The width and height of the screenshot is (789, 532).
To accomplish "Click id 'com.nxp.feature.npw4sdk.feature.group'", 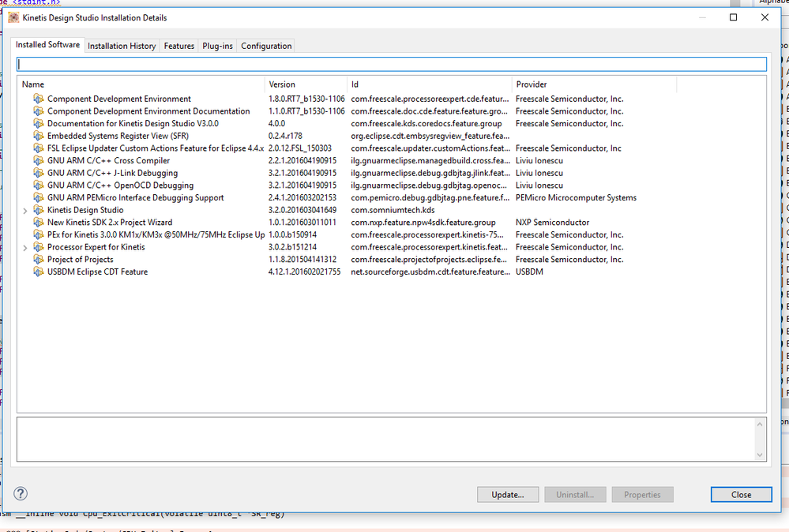I will coord(423,223).
